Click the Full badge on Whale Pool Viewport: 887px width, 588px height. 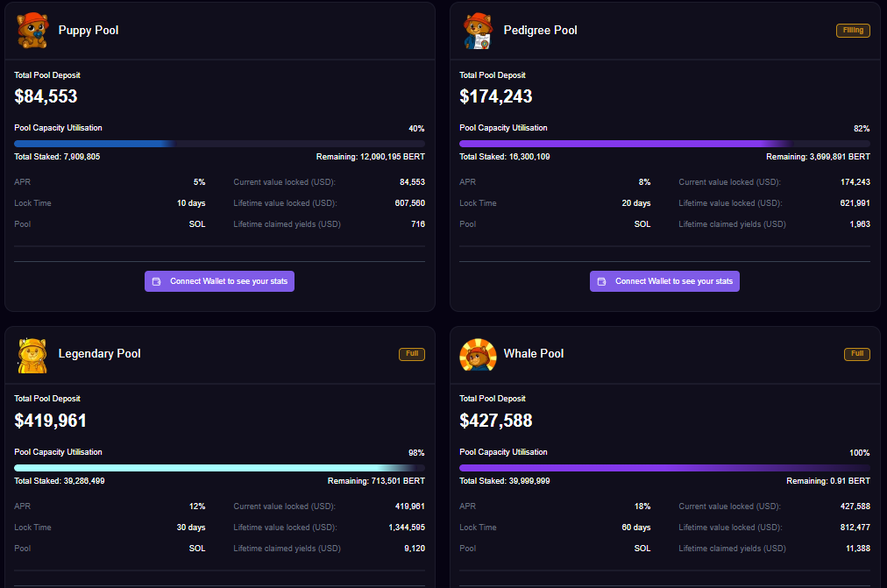pos(857,354)
